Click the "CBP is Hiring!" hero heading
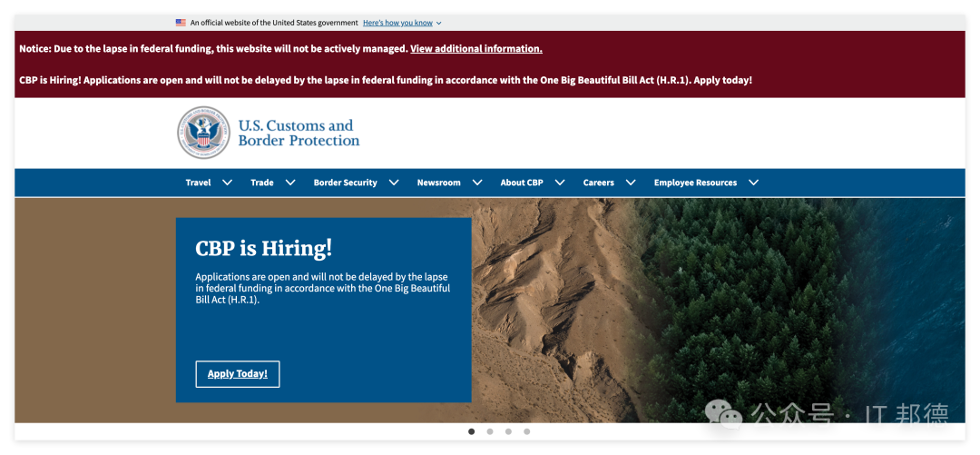Image resolution: width=980 pixels, height=455 pixels. click(264, 249)
